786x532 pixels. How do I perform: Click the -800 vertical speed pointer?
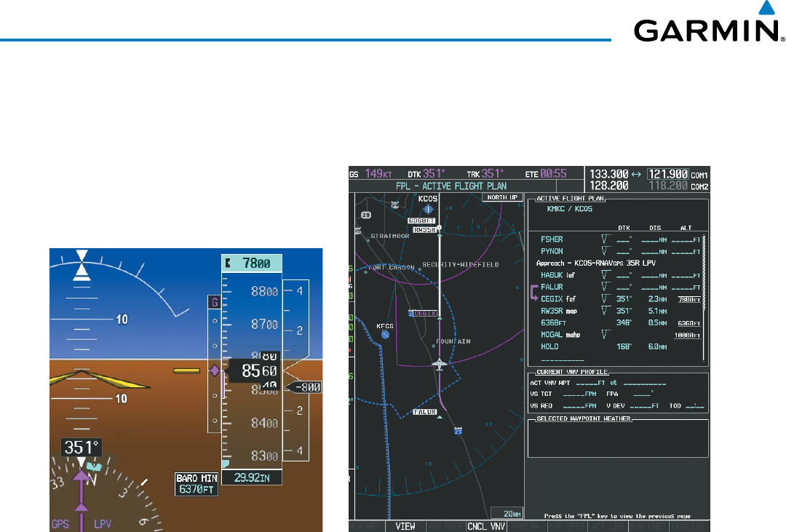[x=303, y=387]
